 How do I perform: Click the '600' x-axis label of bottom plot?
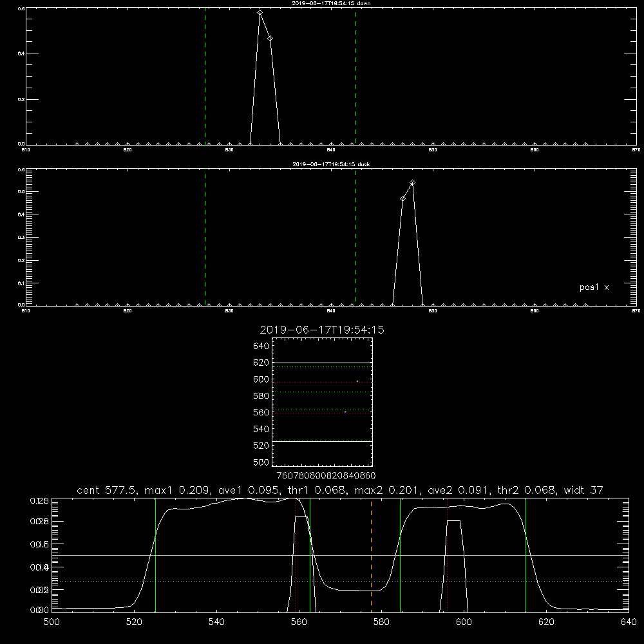(x=464, y=622)
